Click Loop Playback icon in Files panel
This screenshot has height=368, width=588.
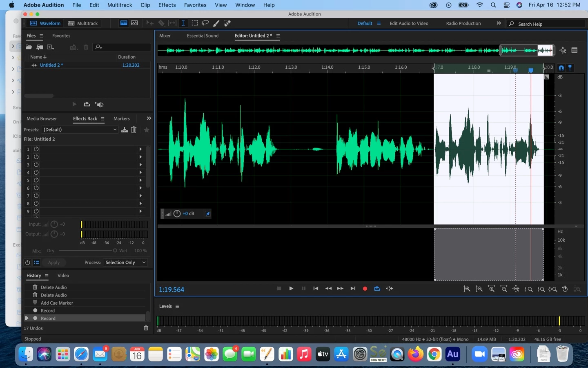pos(87,104)
